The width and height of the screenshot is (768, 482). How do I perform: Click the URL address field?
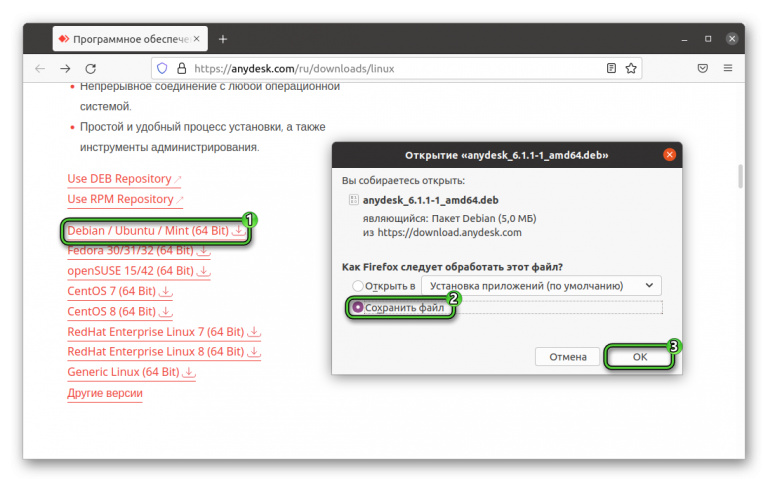pyautogui.click(x=397, y=69)
